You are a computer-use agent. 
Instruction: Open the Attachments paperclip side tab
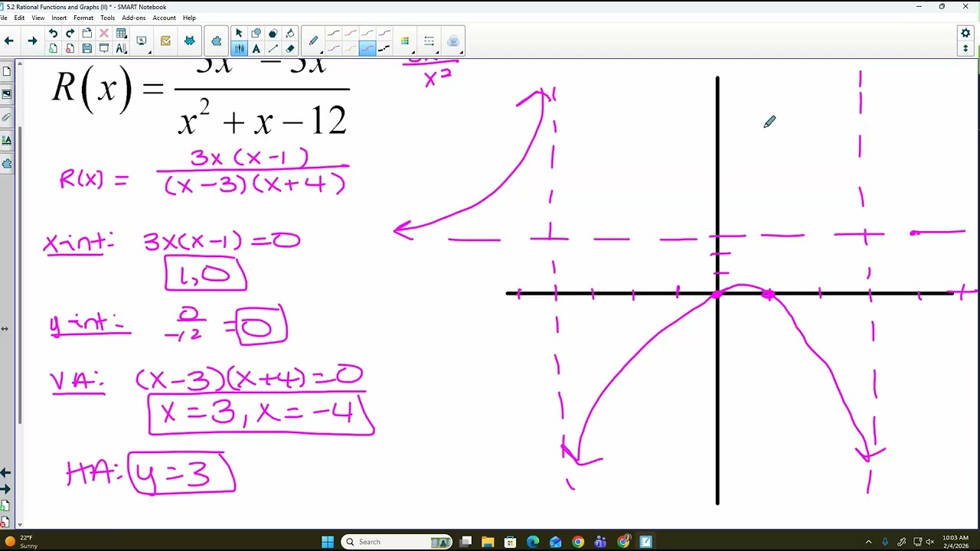pos(7,117)
